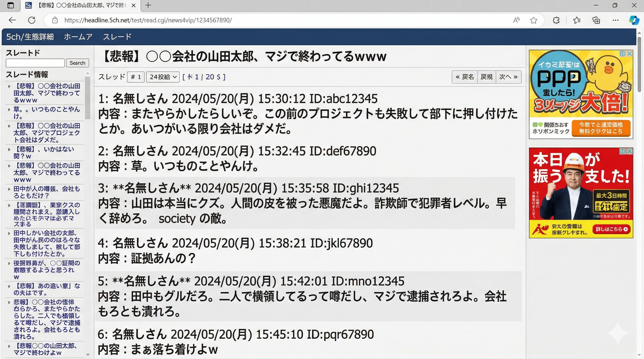The width and height of the screenshot is (644, 359).
Task: Close the 5ch thread tab
Action: pos(133,5)
